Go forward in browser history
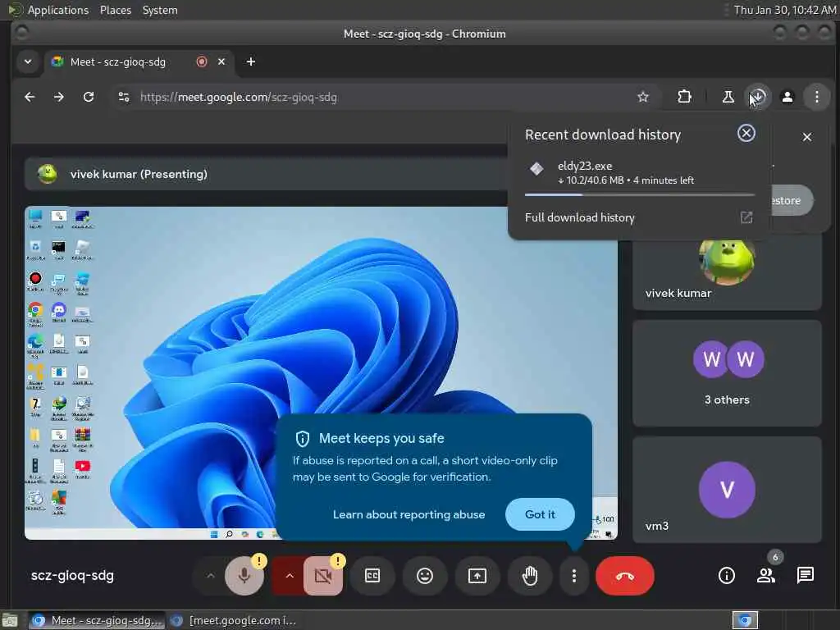Screen dimensions: 840x630 tap(59, 97)
